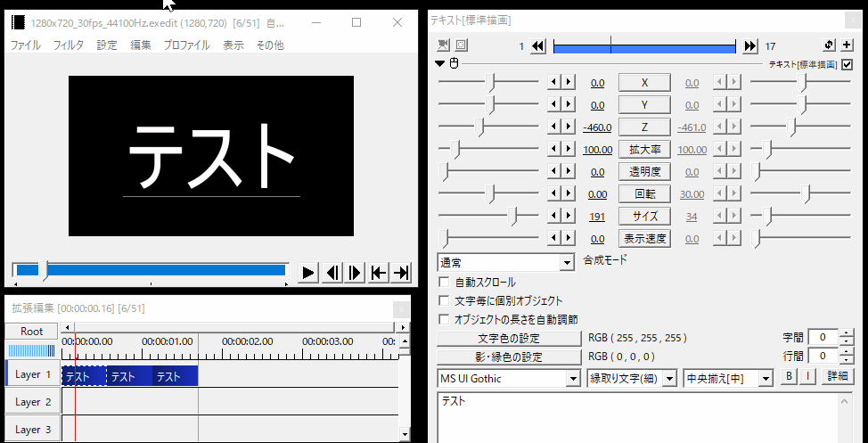Click the 詳細 button
Image resolution: width=868 pixels, height=443 pixels.
pyautogui.click(x=838, y=376)
